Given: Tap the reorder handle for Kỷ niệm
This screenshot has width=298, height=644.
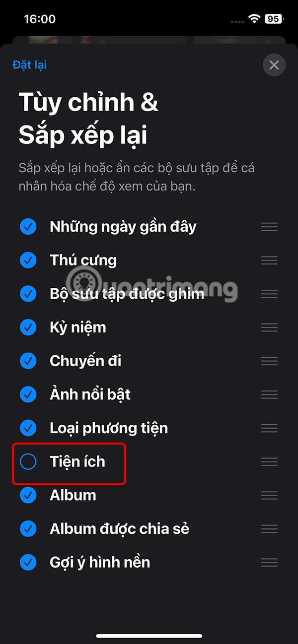Looking at the screenshot, I should pos(269,327).
